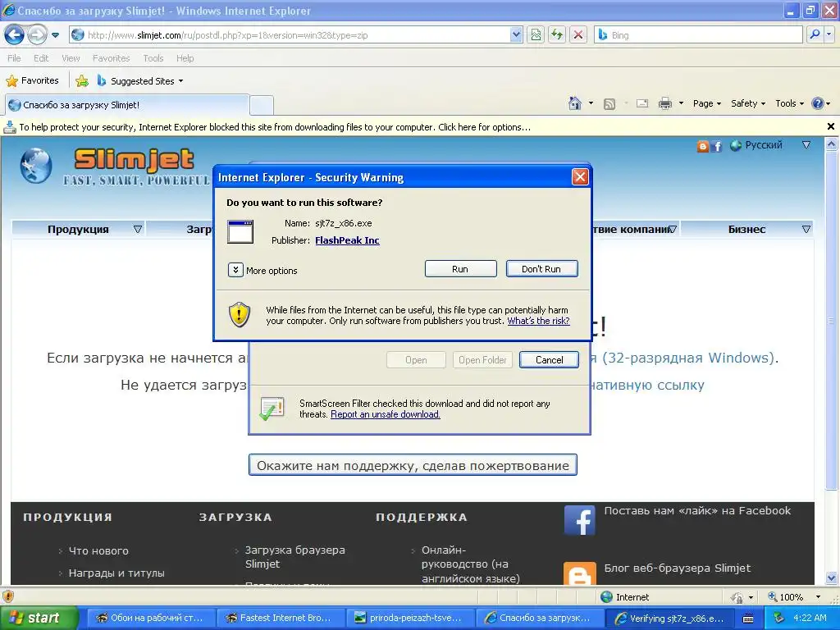Select the Slimjet download page tab
Screen dimensions: 840x630
(x=127, y=105)
